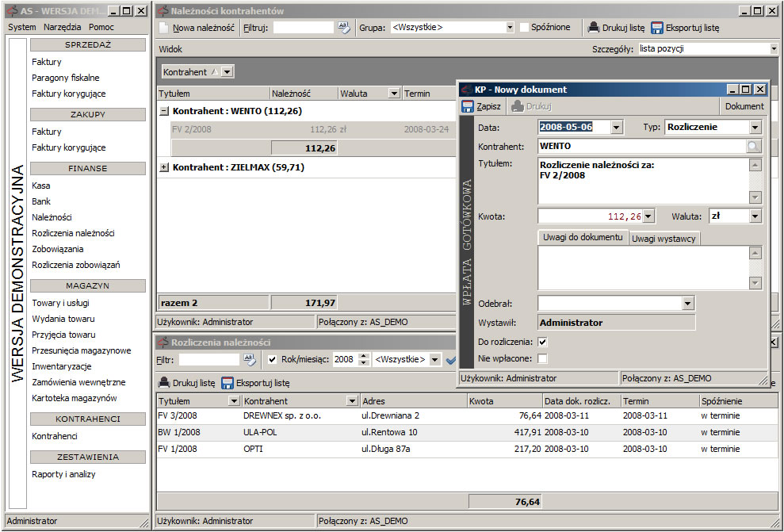The width and height of the screenshot is (784, 532).
Task: Open the Kwota calculator dropdown
Action: click(648, 216)
